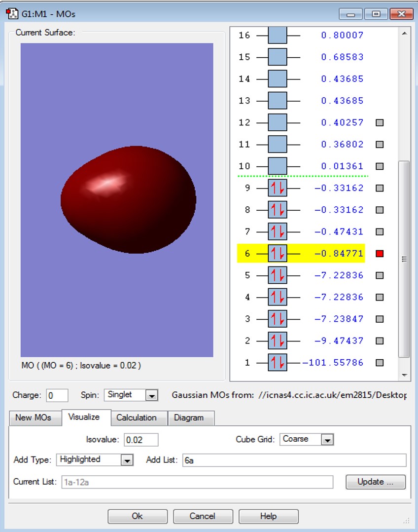
Task: Select the paired-electron box of MO 9
Action: [278, 188]
